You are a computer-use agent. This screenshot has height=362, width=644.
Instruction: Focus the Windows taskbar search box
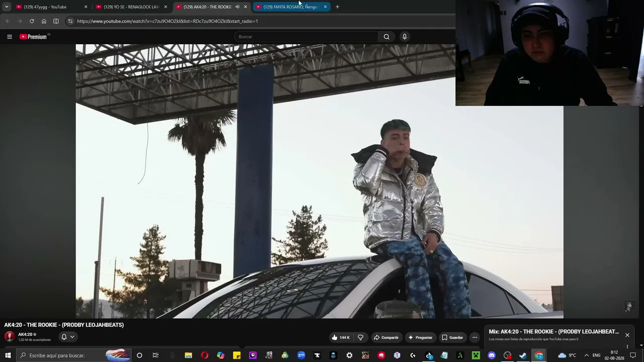pyautogui.click(x=74, y=355)
